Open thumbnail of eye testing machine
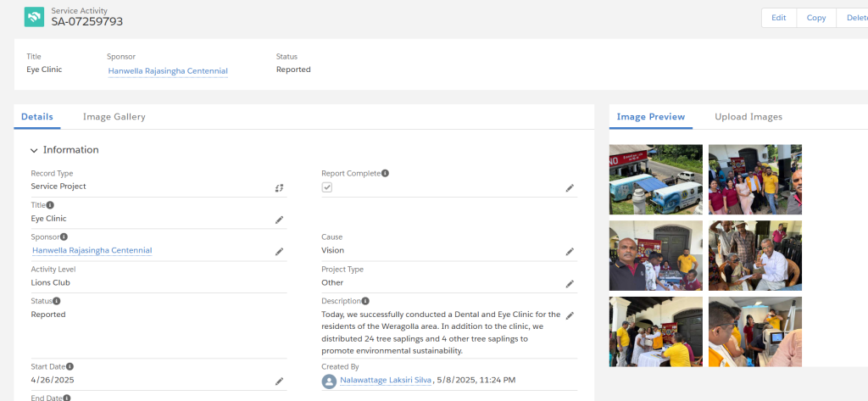This screenshot has width=868, height=401. coord(755,331)
